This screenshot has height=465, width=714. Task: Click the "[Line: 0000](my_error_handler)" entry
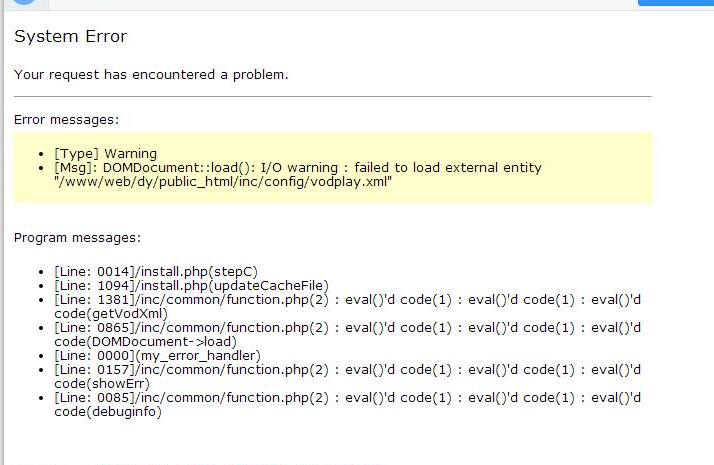click(x=157, y=355)
